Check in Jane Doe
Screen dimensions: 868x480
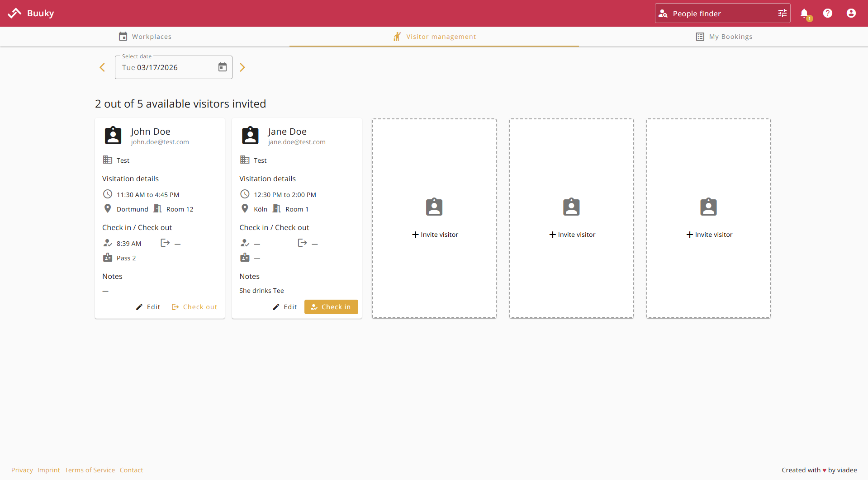click(331, 306)
